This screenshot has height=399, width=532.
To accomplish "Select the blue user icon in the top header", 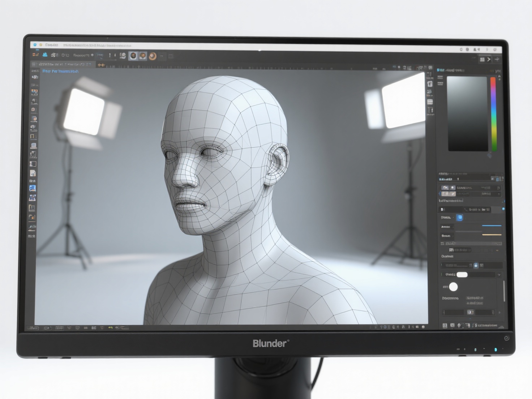I will (44, 55).
